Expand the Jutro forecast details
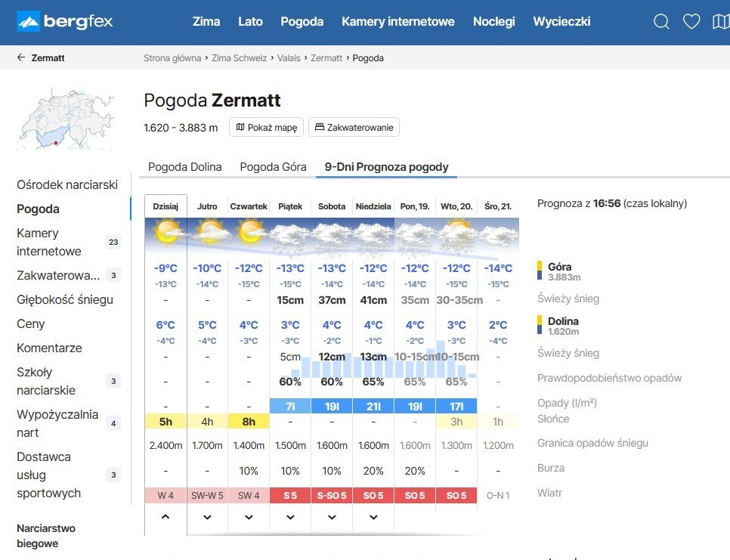Screen dimensions: 730x560 (x=207, y=517)
